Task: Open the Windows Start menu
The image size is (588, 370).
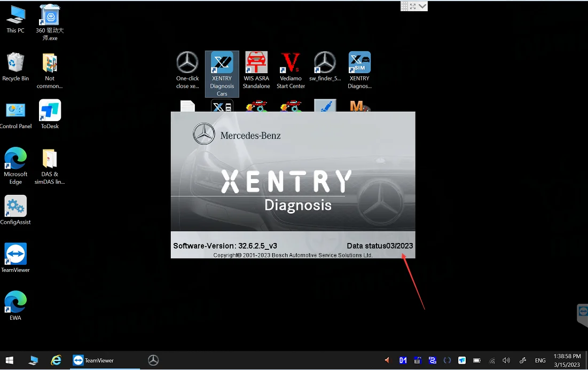Action: point(9,360)
